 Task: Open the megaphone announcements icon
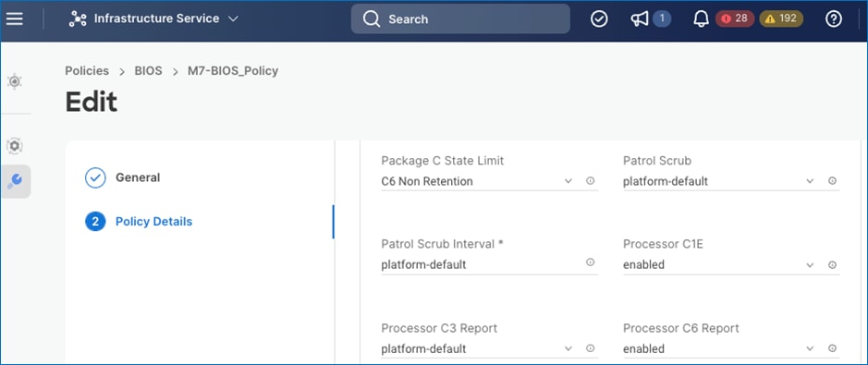point(640,18)
